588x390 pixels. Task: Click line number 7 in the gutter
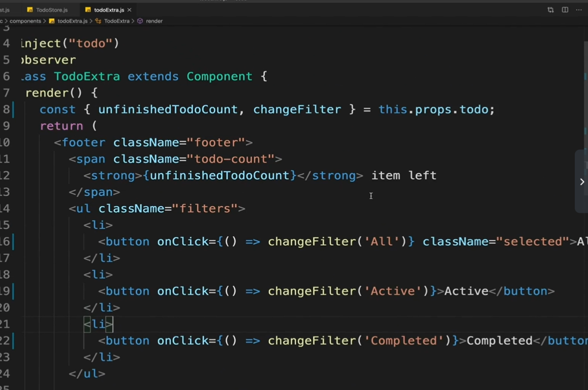(6, 92)
